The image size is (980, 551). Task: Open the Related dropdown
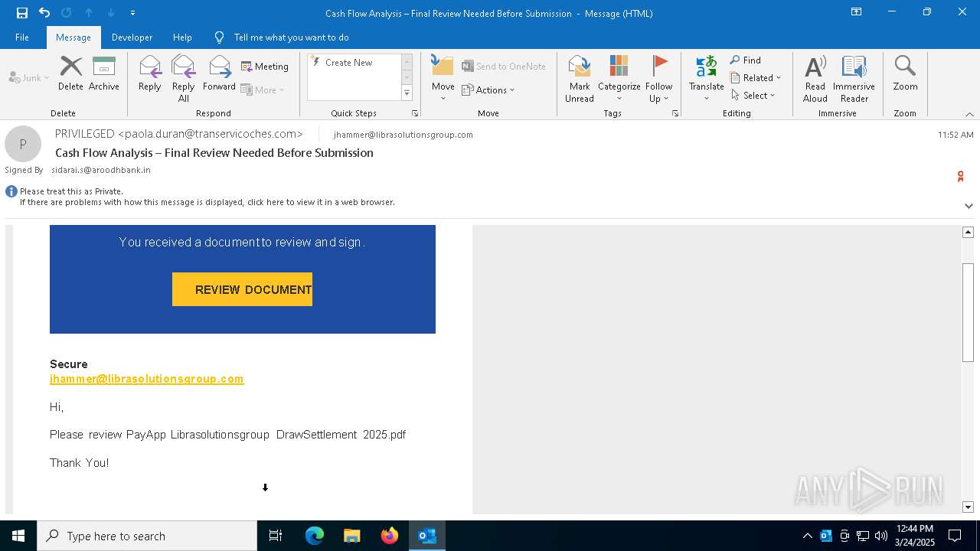(x=756, y=78)
